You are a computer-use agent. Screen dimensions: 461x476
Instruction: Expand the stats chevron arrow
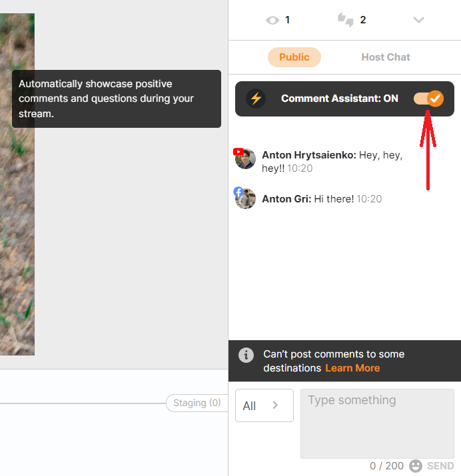[418, 20]
